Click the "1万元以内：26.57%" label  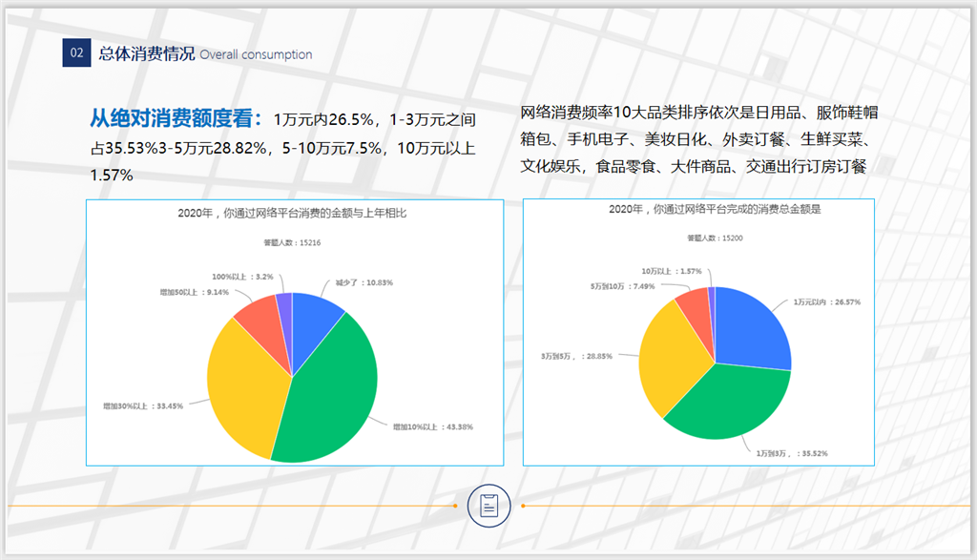pos(827,301)
